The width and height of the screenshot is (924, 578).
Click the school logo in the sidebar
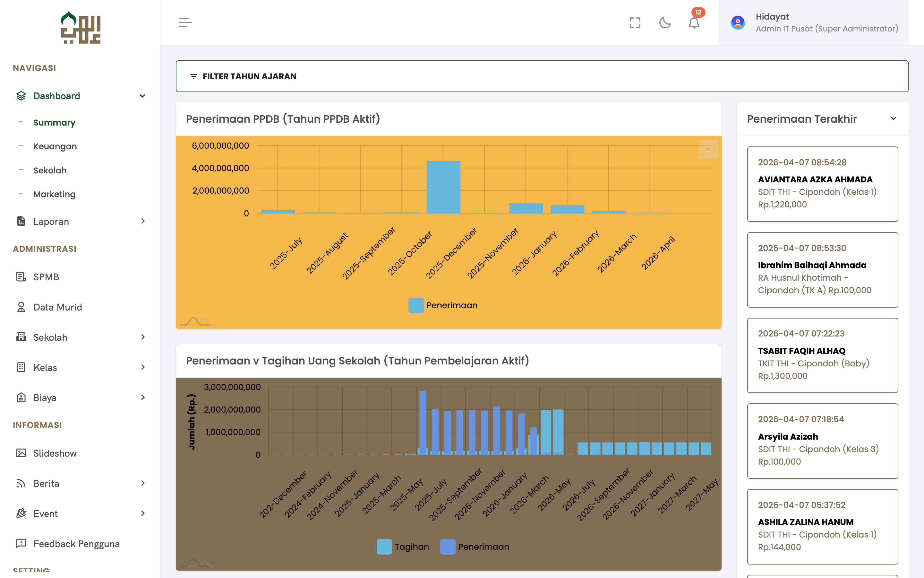pyautogui.click(x=81, y=28)
